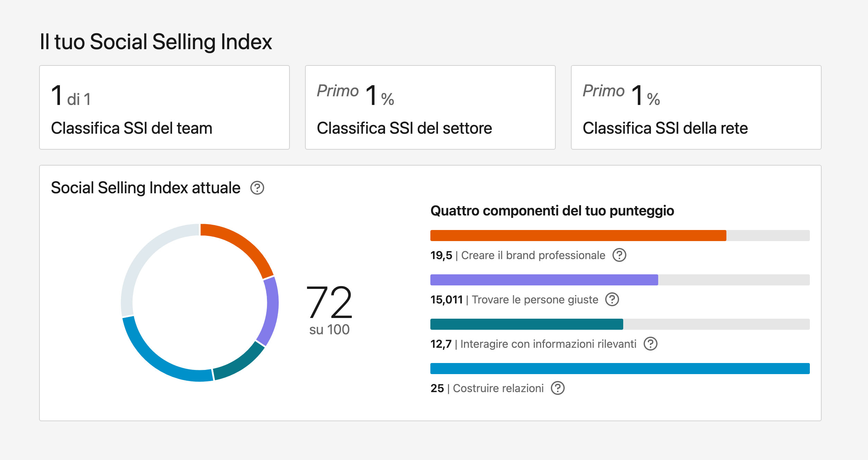This screenshot has height=460, width=868.
Task: Open help icon for Trovare le persone giuste
Action: click(x=612, y=300)
